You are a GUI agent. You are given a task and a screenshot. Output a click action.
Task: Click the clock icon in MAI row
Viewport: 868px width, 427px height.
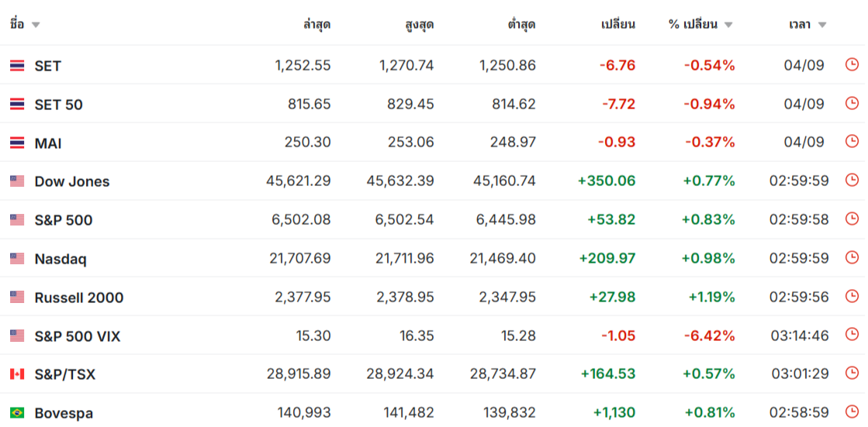click(852, 142)
